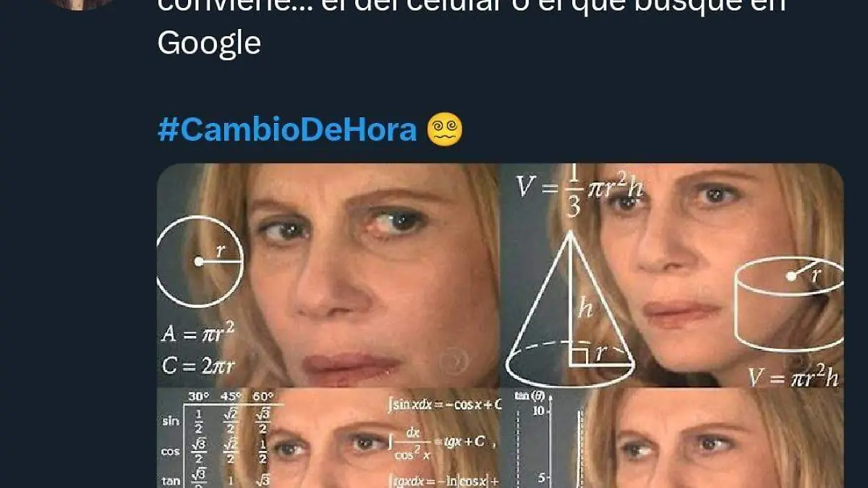Click the cylinder volume formula V = πr²h
868x488 pixels.
(x=793, y=376)
